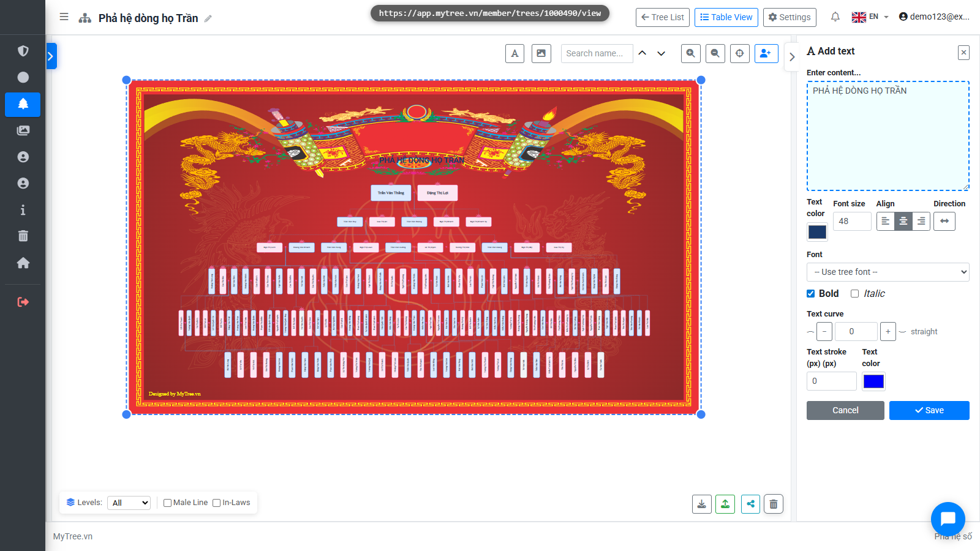
Task: Click the Font size field
Action: coord(852,221)
